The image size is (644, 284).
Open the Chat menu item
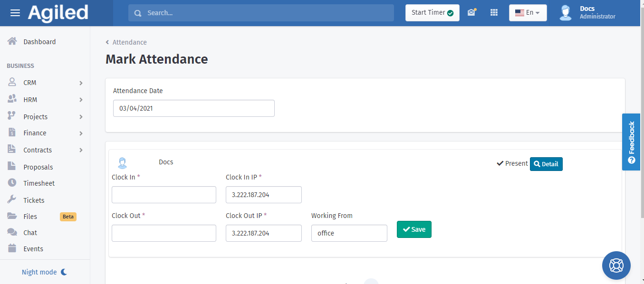tap(30, 233)
